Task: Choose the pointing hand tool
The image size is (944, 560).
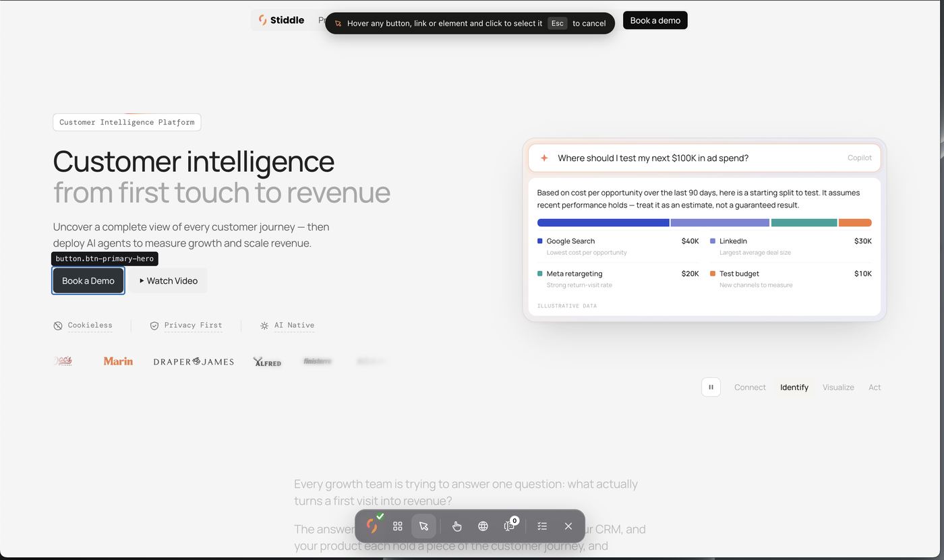Action: pyautogui.click(x=456, y=526)
